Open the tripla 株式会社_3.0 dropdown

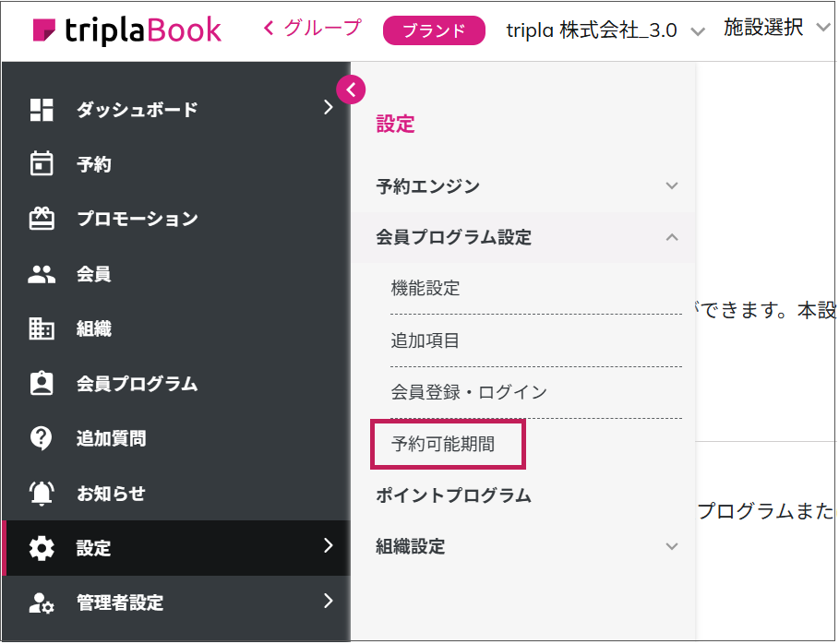(x=605, y=30)
